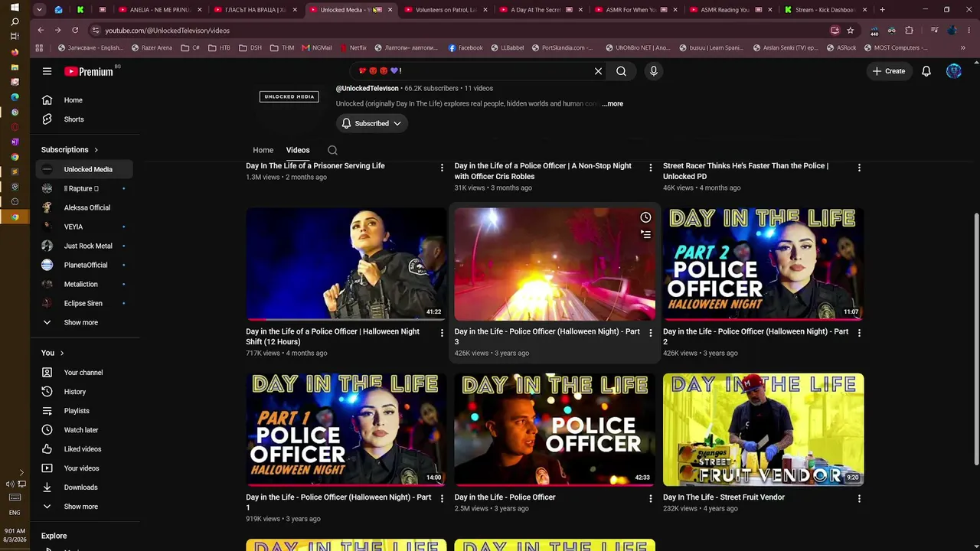
Task: Reload the page
Action: [x=75, y=31]
